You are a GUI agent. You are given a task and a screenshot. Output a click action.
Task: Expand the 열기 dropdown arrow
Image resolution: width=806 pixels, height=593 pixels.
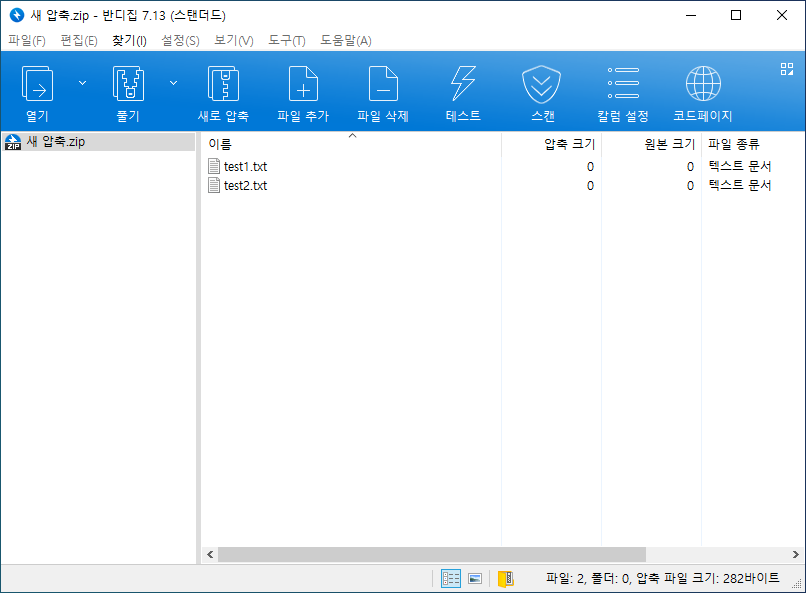pos(82,83)
